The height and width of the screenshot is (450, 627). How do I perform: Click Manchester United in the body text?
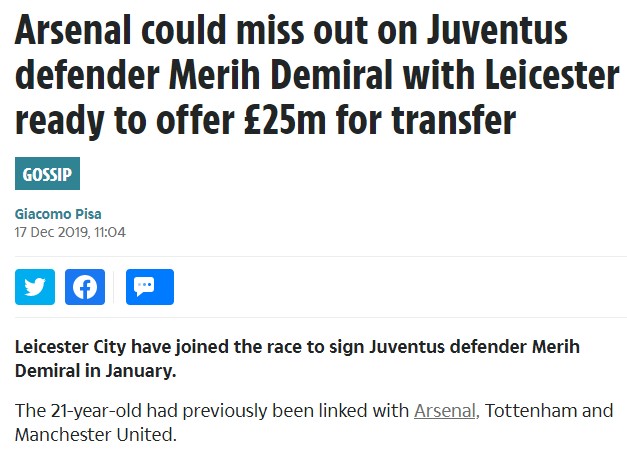[x=96, y=435]
